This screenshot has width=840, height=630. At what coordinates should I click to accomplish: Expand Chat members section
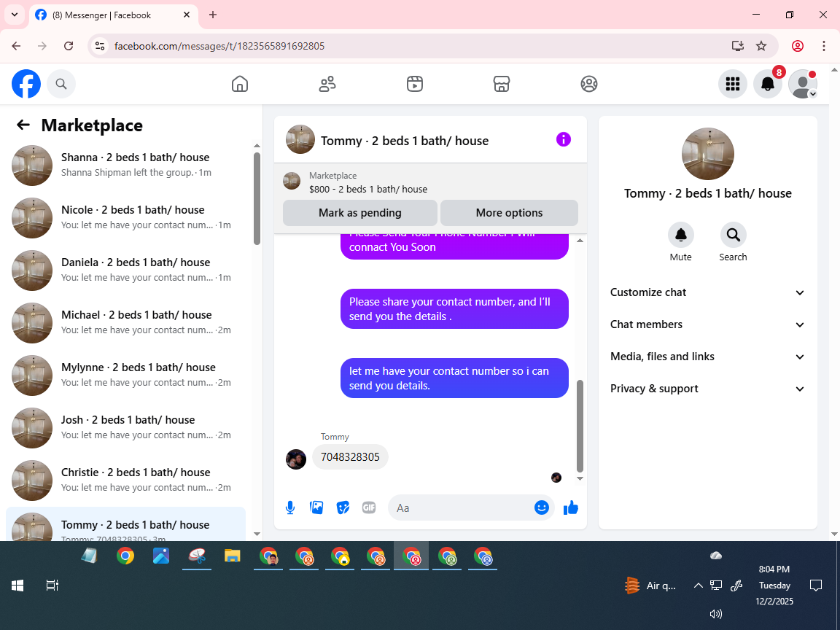[707, 324]
